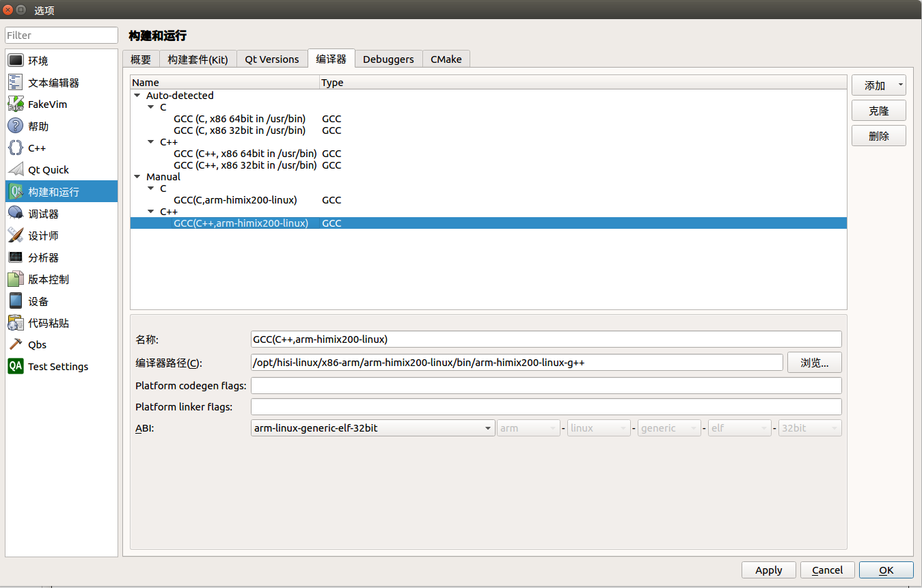Click the 代码粘贴 sidebar icon
922x588 pixels.
[44, 322]
